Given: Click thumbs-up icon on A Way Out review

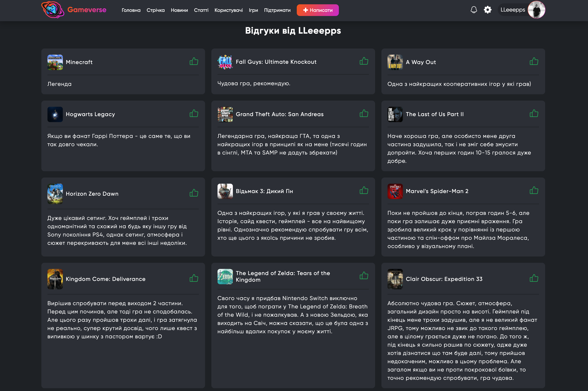Looking at the screenshot, I should (x=534, y=61).
